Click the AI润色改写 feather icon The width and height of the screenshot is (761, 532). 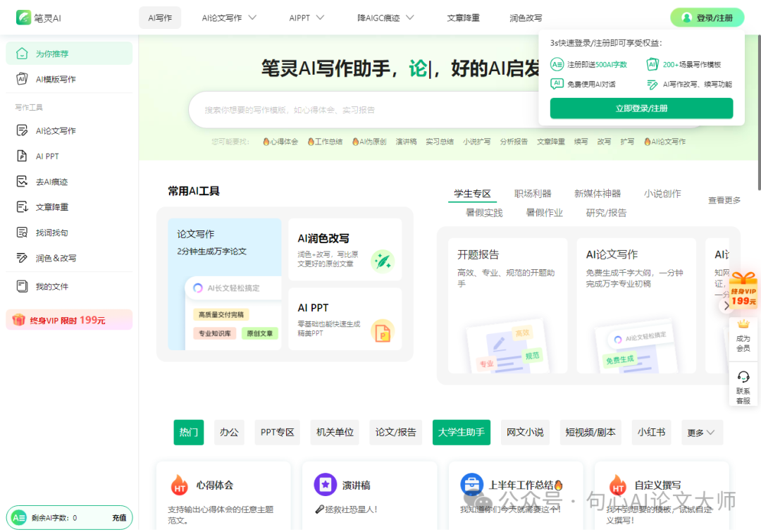point(383,261)
